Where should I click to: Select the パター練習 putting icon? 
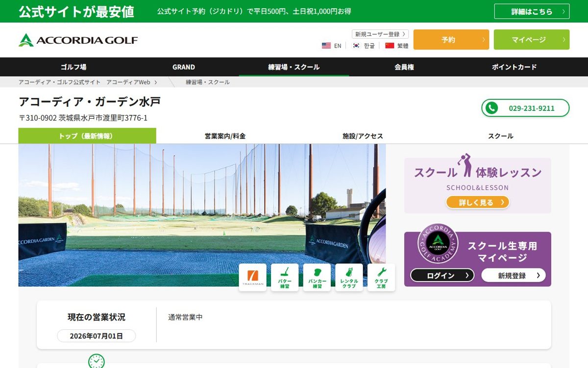(x=285, y=277)
